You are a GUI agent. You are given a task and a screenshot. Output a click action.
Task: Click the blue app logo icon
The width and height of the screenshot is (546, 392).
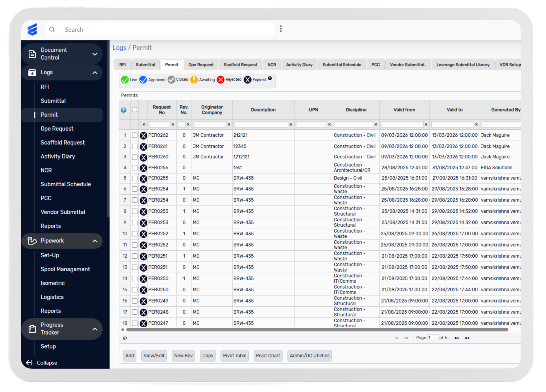(32, 30)
